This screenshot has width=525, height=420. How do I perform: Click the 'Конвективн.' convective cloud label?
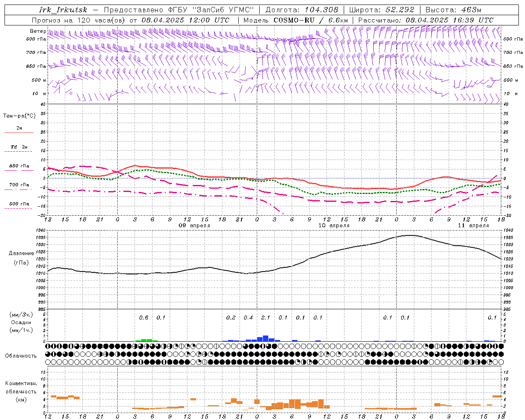(x=21, y=383)
